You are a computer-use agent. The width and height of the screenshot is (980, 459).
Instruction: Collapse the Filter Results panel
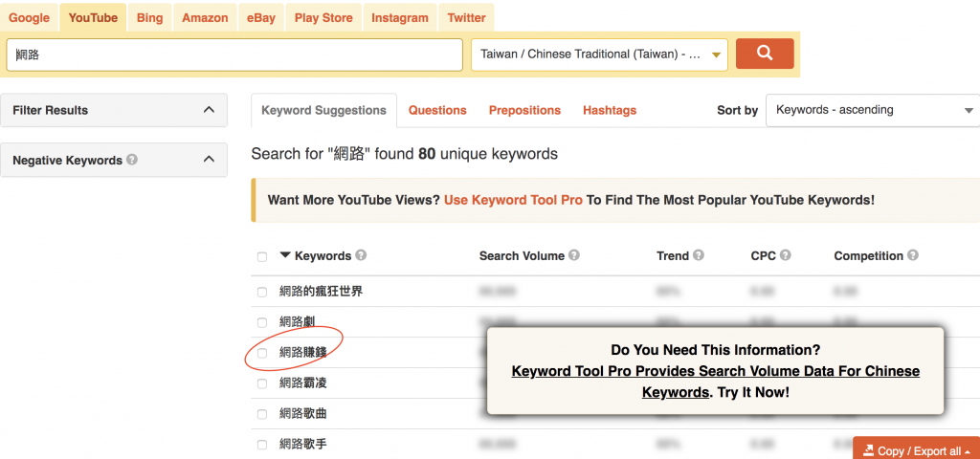tap(209, 110)
